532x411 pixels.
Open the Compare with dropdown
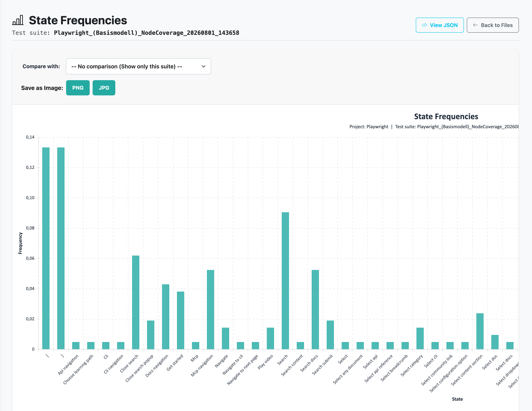click(x=138, y=66)
